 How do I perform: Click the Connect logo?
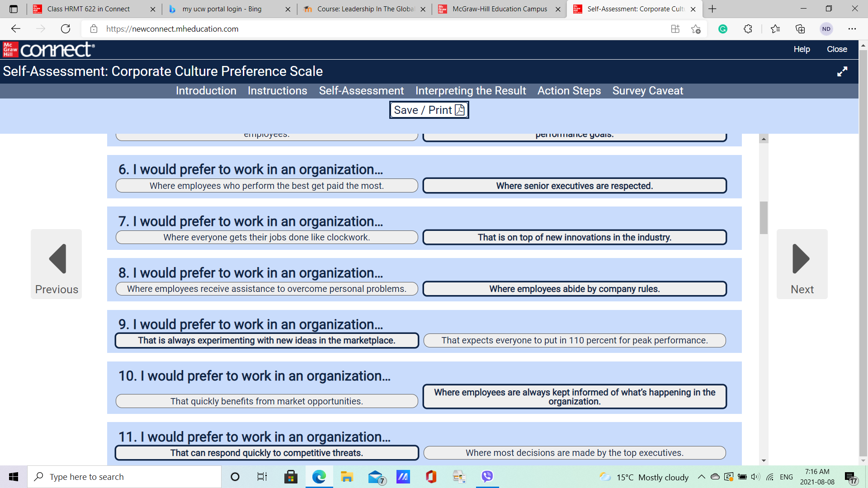[49, 50]
